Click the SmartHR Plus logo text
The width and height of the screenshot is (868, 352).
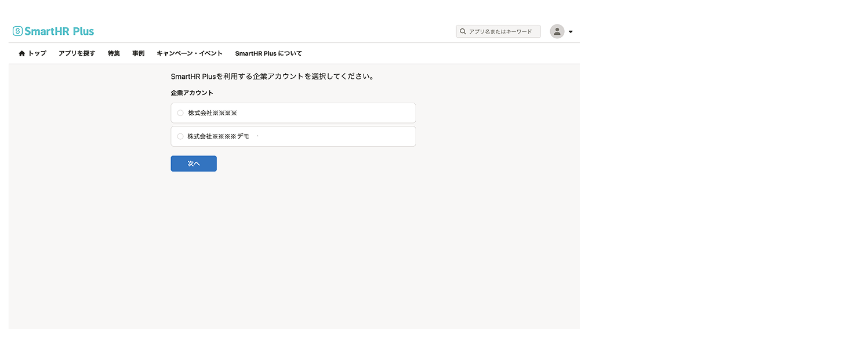(x=59, y=31)
